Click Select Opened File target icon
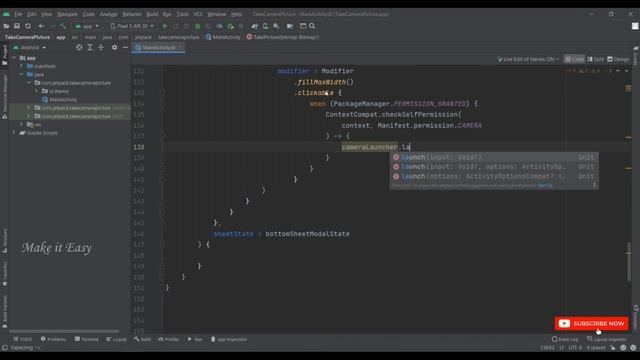The height and width of the screenshot is (360, 640). coord(79,47)
